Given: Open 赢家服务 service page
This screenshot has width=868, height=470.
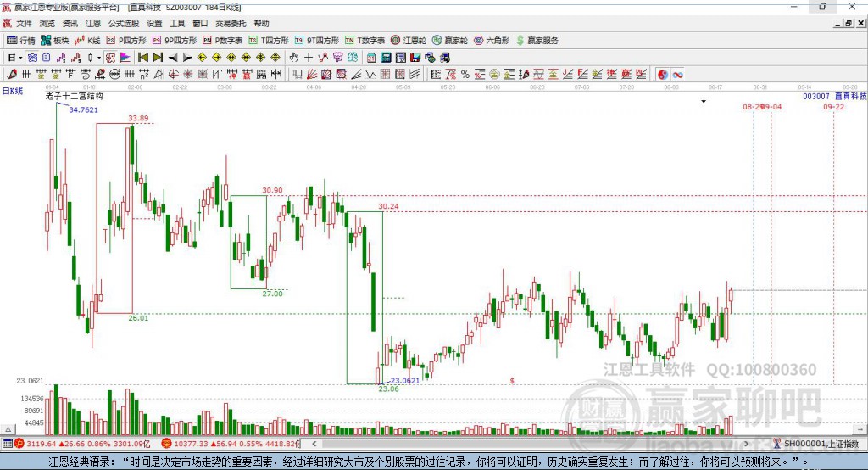Looking at the screenshot, I should pyautogui.click(x=537, y=41).
